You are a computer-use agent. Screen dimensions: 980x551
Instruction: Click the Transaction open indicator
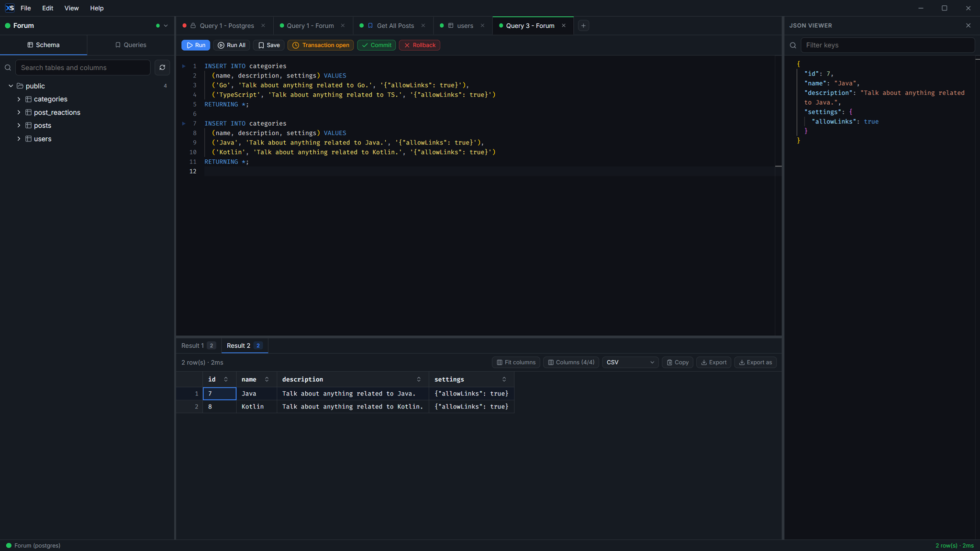(x=321, y=45)
